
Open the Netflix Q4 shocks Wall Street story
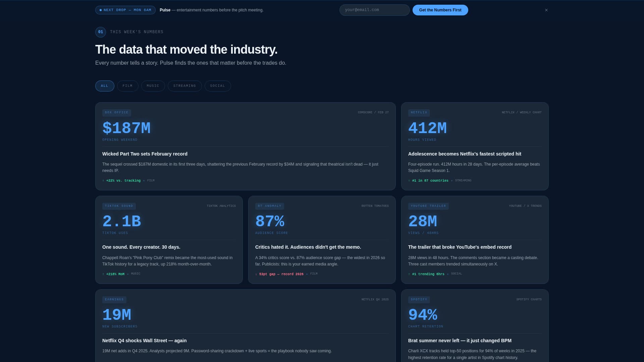coord(144,340)
